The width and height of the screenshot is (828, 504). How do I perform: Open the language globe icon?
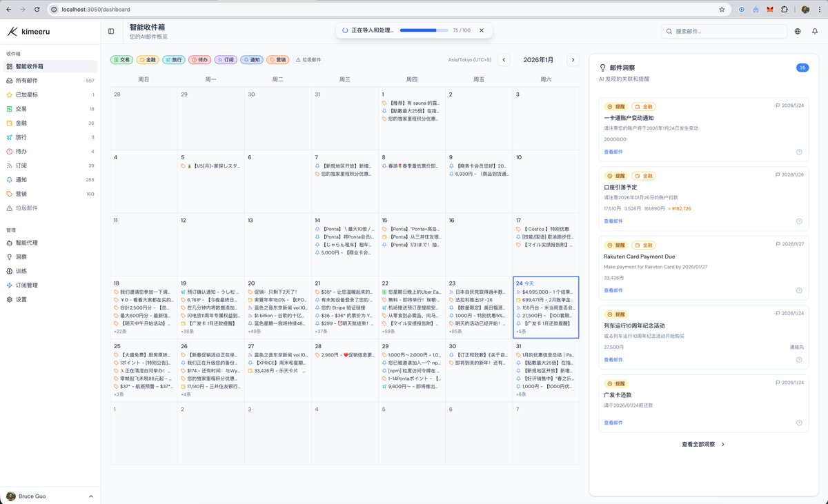coord(798,31)
